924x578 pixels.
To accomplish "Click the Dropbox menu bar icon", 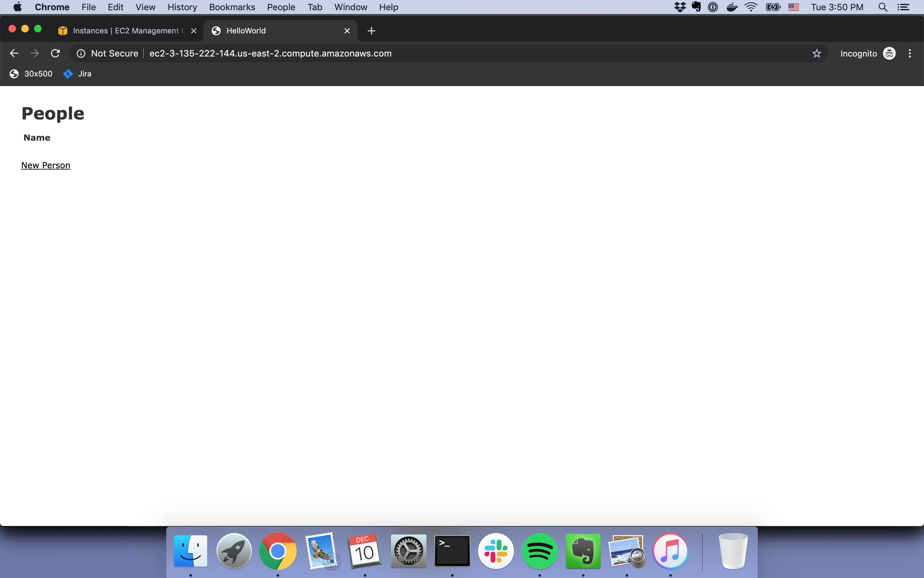I will pyautogui.click(x=680, y=7).
